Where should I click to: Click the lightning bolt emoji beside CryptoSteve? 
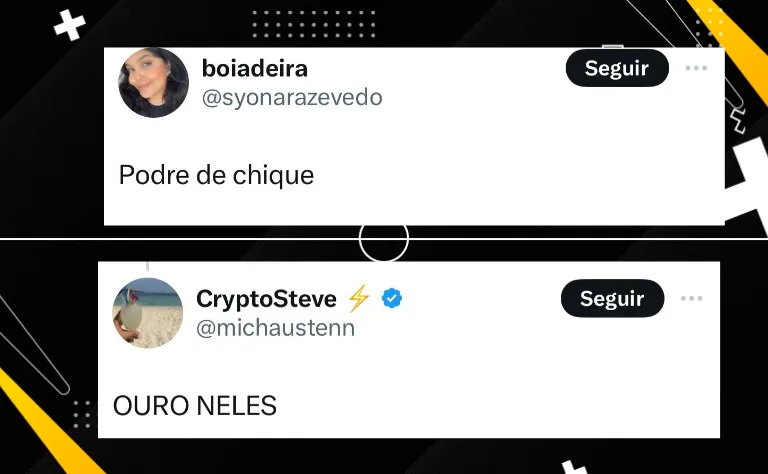pos(359,298)
